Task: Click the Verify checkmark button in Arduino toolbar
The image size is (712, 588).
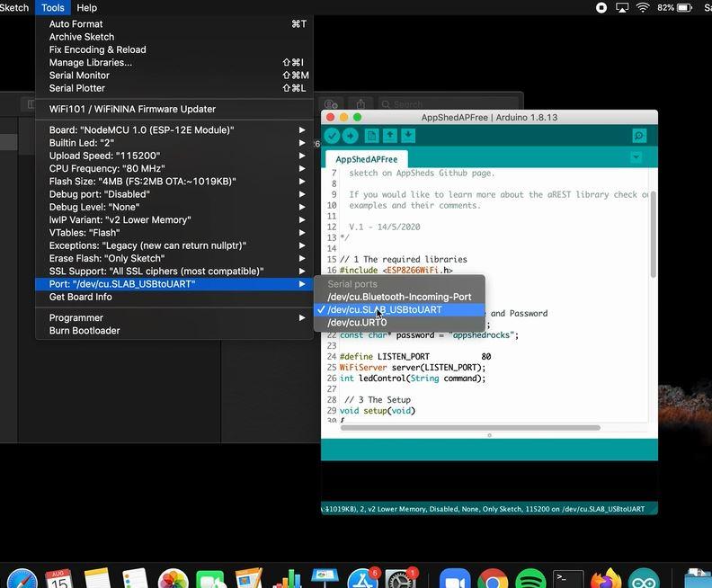Action: pyautogui.click(x=332, y=136)
